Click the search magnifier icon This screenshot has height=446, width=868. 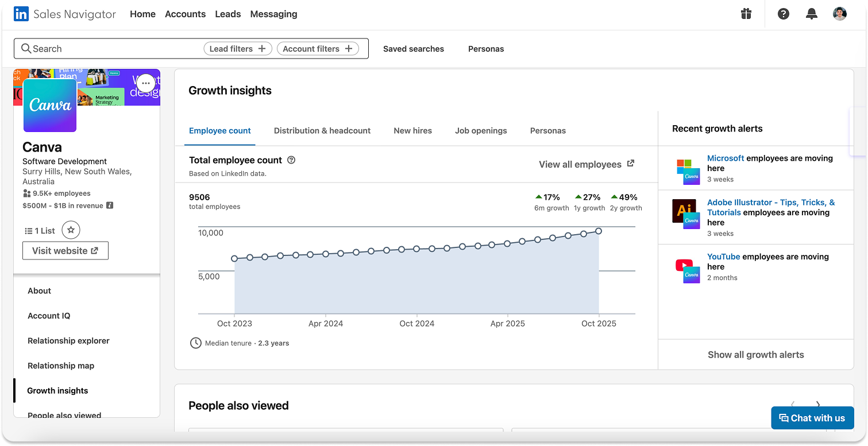[x=26, y=49]
